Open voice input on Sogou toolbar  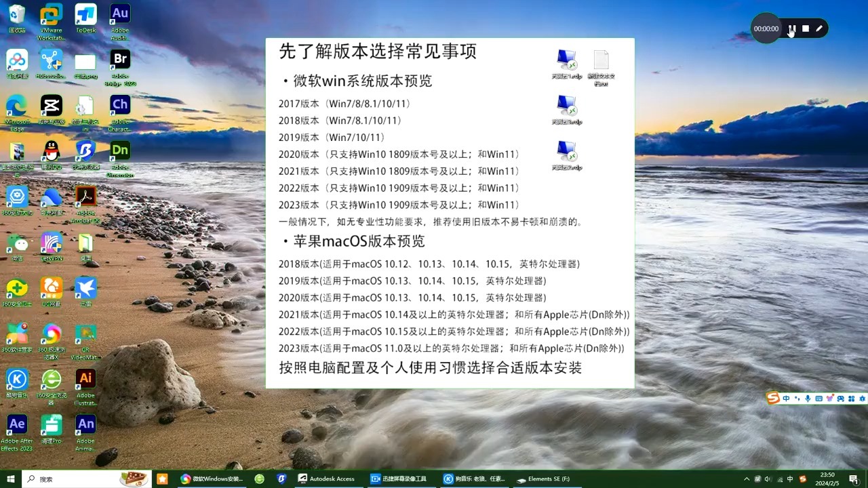808,398
